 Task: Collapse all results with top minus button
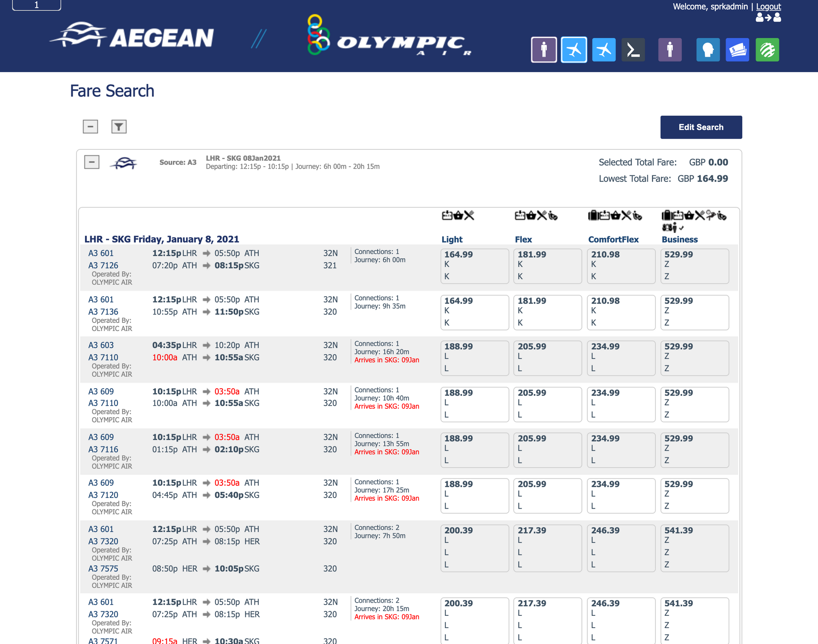coord(90,127)
